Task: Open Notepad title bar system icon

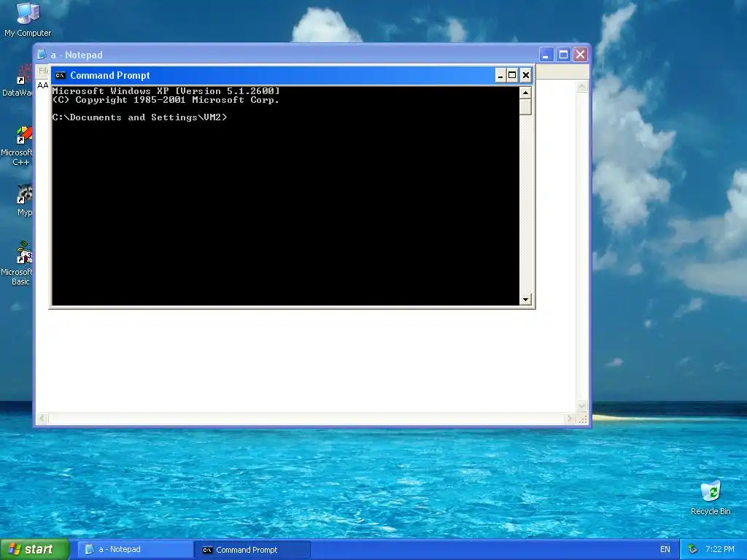Action: 42,55
